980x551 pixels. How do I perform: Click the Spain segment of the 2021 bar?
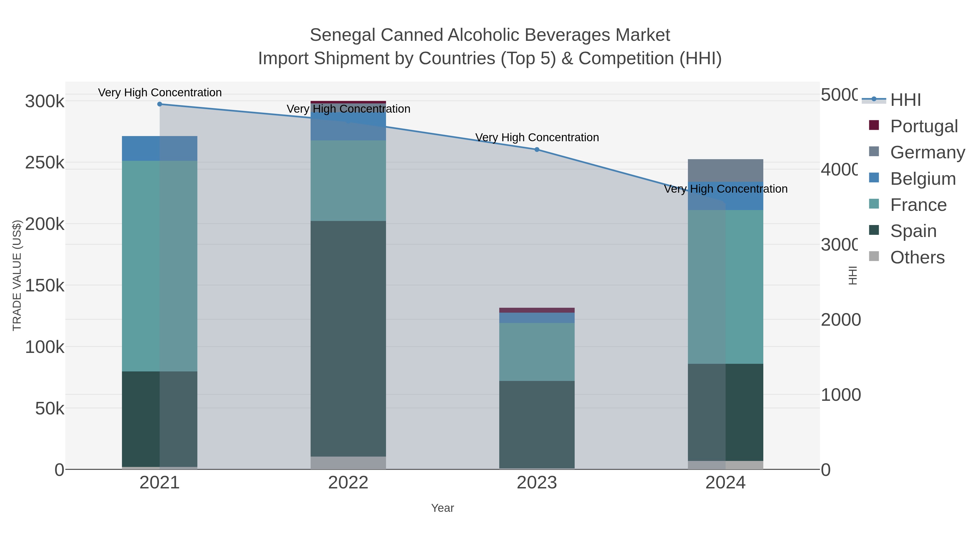[160, 419]
